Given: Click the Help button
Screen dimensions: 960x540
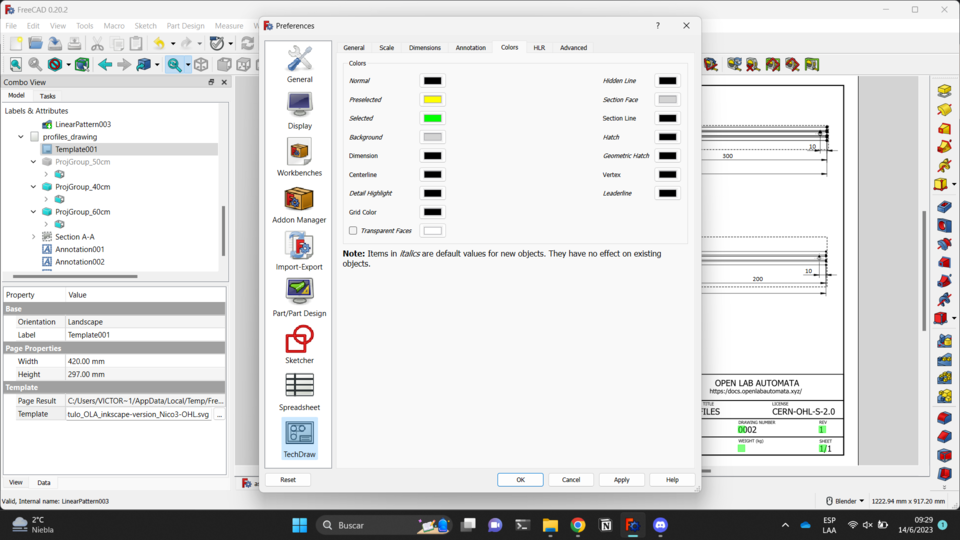Looking at the screenshot, I should [x=672, y=480].
